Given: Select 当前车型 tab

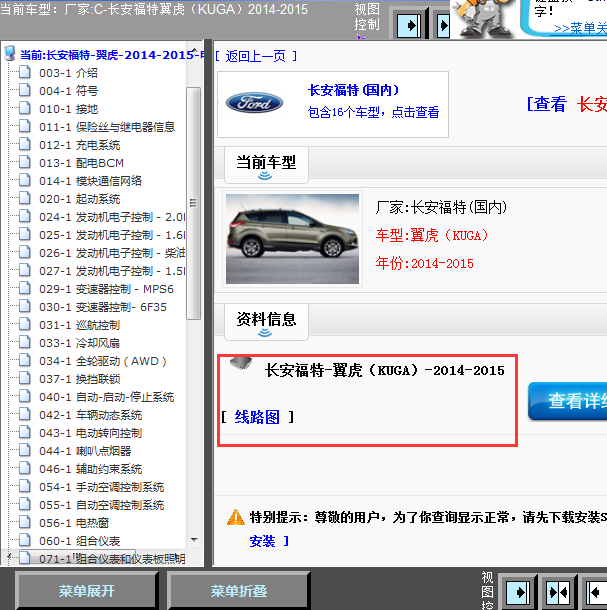Looking at the screenshot, I should coord(267,165).
